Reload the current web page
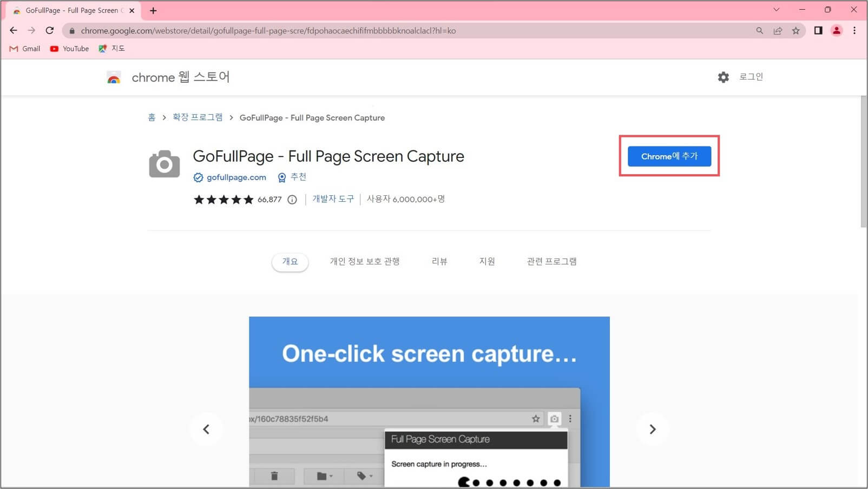The image size is (868, 489). (50, 30)
